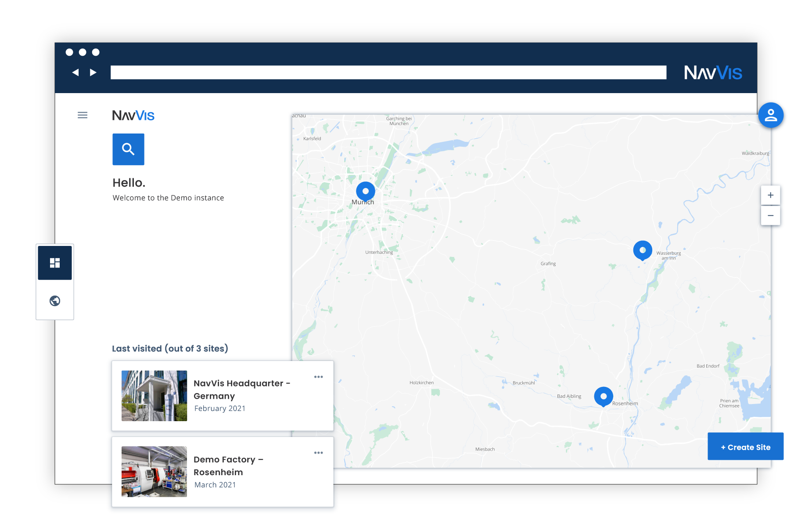This screenshot has height=527, width=812.
Task: Select the Wasserburg am Inn map pin
Action: click(643, 250)
